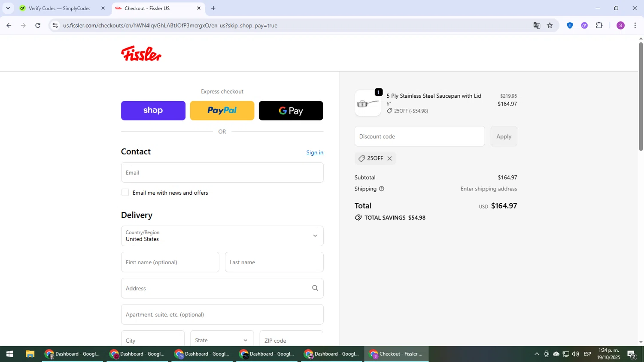Open the tab search dropdown arrow

[x=8, y=8]
